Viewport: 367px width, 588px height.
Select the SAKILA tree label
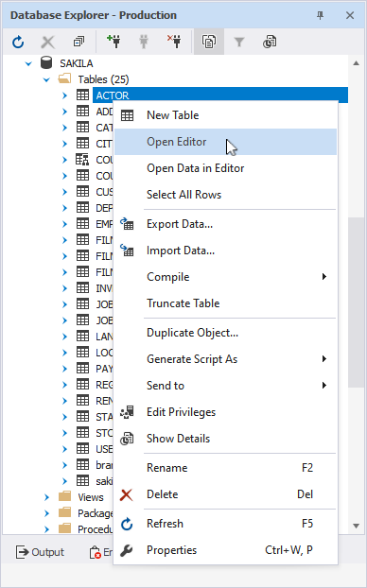(x=77, y=63)
